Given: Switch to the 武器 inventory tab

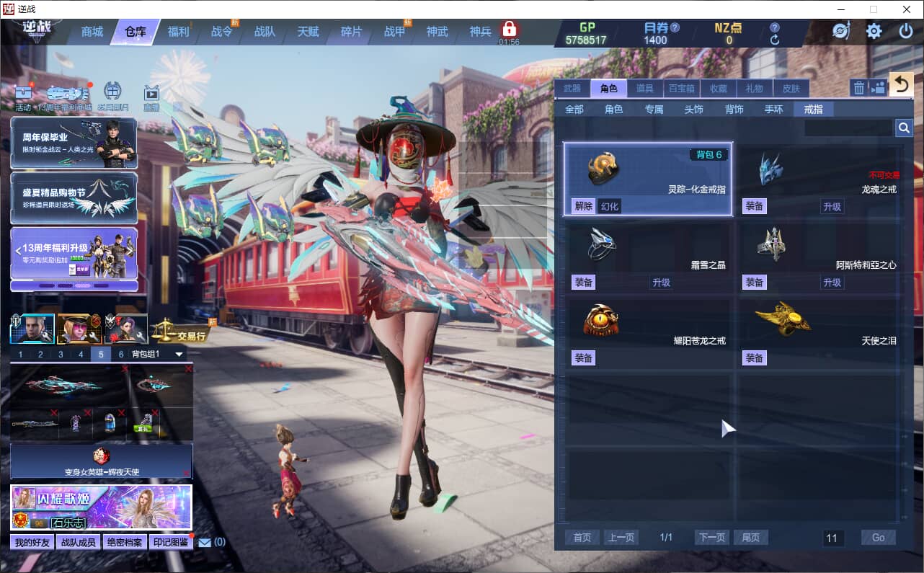Looking at the screenshot, I should click(x=572, y=89).
